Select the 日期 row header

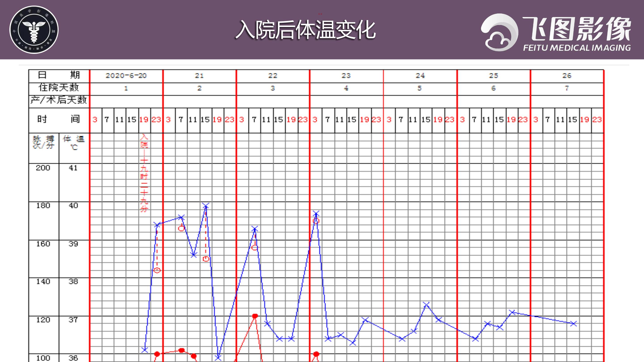click(59, 75)
